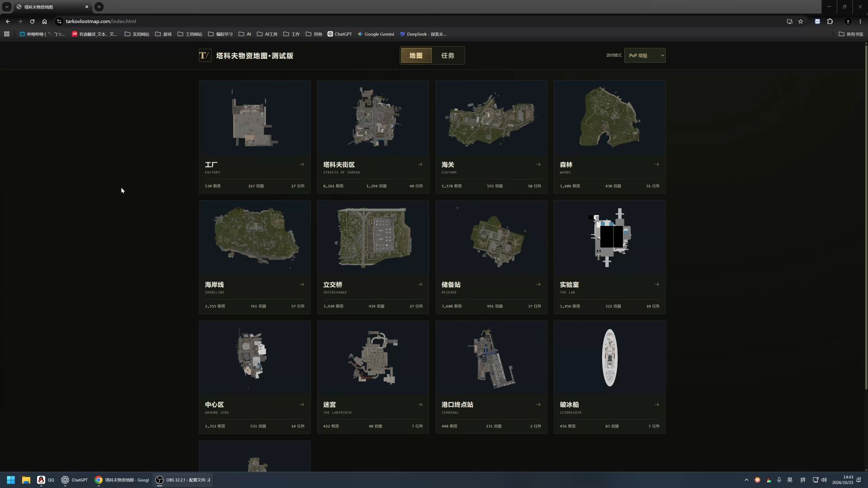Viewport: 868px width, 488px height.
Task: Open the Icebreaker ship map thumbnail
Action: [x=609, y=358]
